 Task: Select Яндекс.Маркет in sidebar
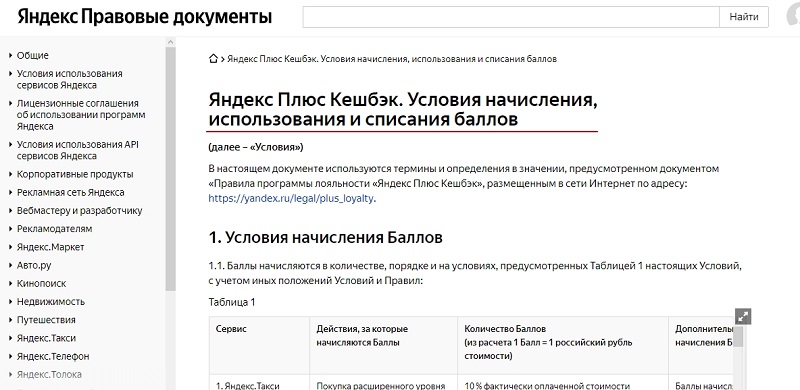(x=51, y=247)
